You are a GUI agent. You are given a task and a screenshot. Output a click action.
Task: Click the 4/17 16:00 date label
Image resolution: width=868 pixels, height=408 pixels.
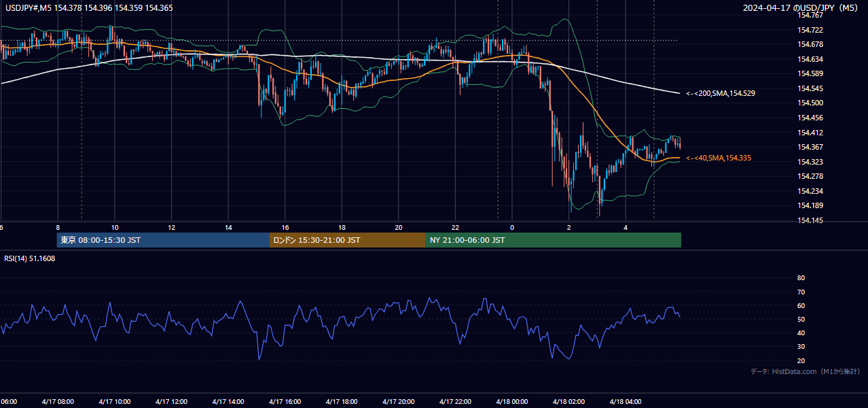point(285,401)
